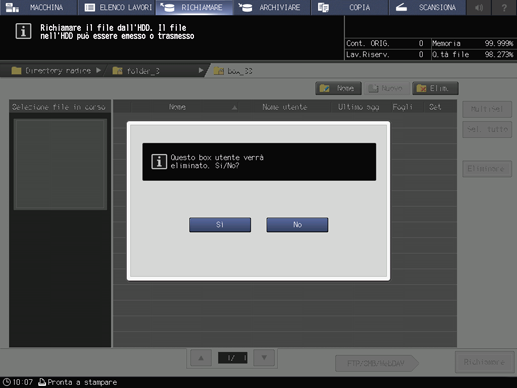Screen dimensions: 517x388
Task: Open the SCANSIONA tab
Action: 427,7
